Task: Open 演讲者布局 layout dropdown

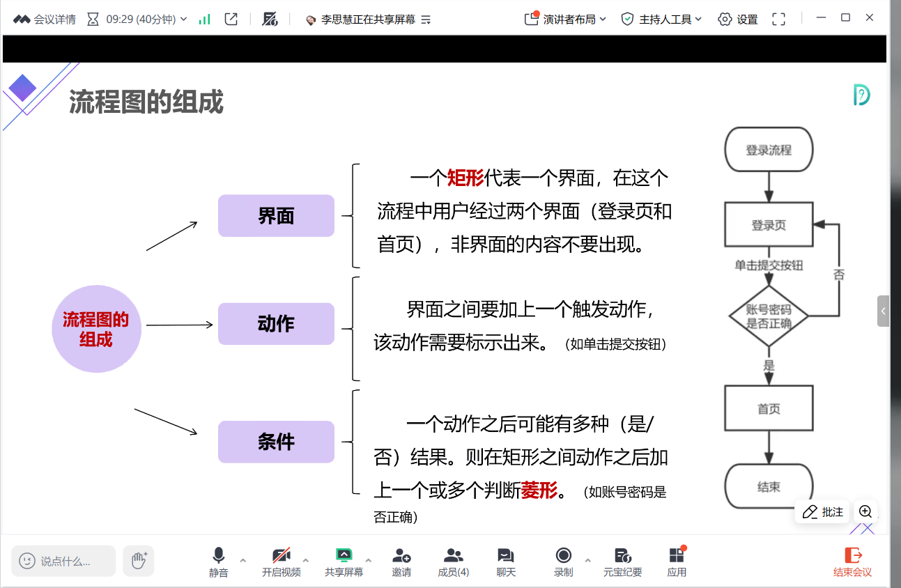Action: 566,20
